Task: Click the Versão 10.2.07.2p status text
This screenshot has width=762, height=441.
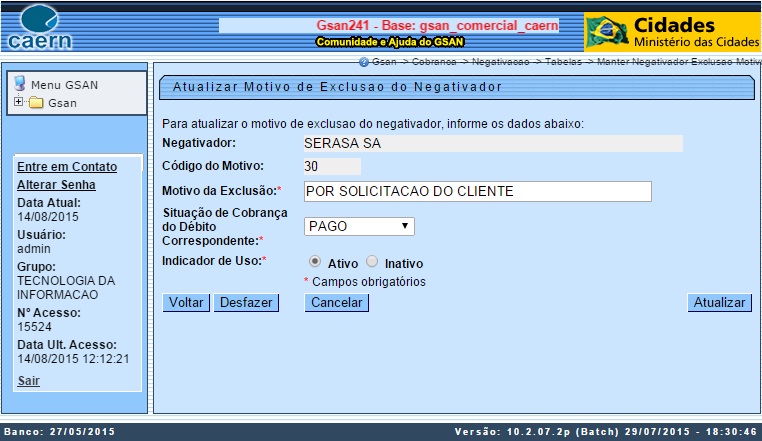Action: [606, 432]
